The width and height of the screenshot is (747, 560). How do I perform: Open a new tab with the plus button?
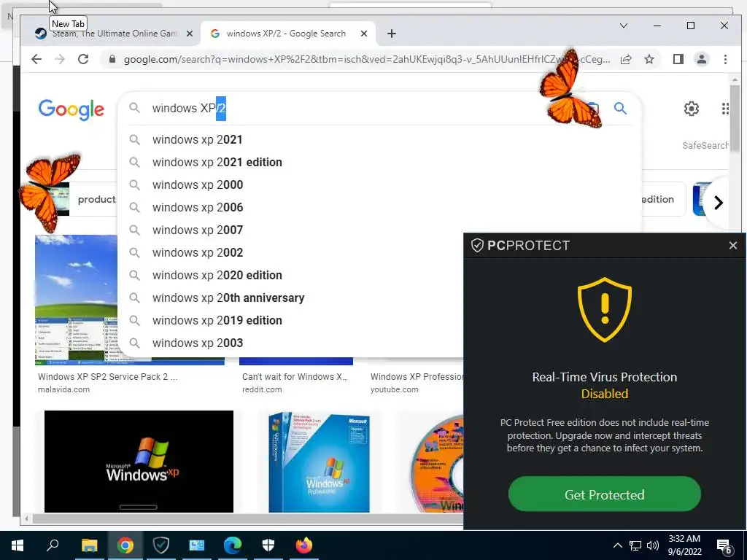click(392, 34)
